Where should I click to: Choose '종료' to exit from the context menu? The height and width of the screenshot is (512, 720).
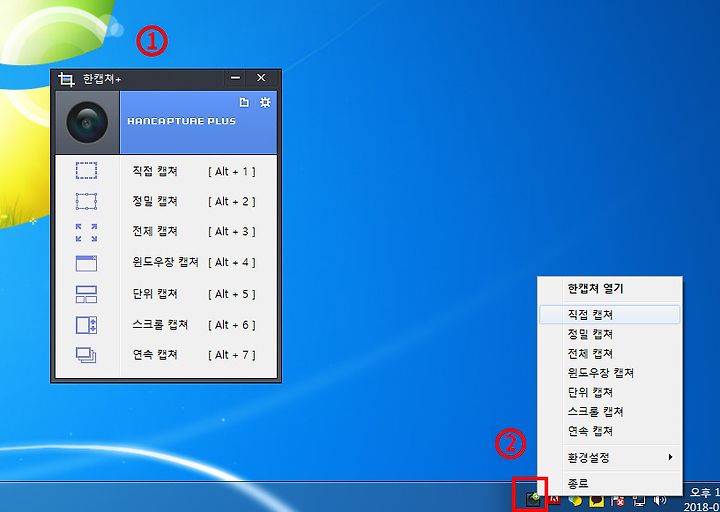tap(610, 483)
